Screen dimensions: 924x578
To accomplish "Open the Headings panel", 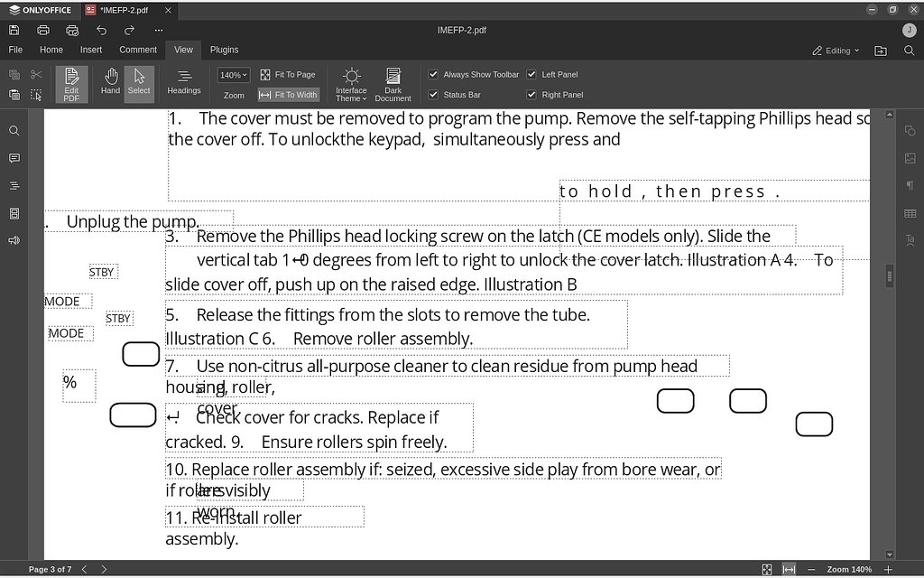I will pyautogui.click(x=183, y=83).
